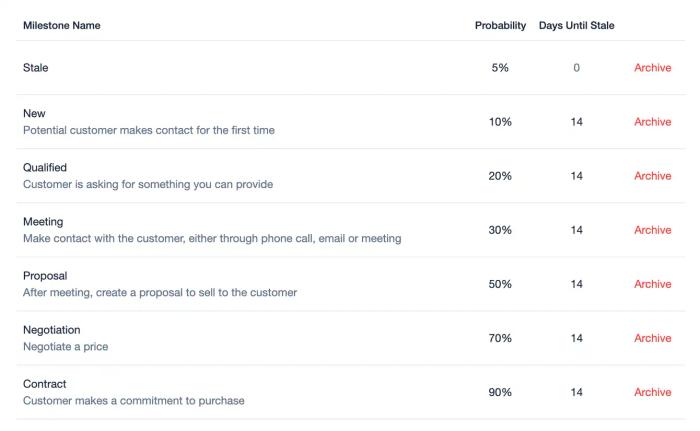700x431 pixels.
Task: Archive the Stale milestone
Action: (652, 68)
